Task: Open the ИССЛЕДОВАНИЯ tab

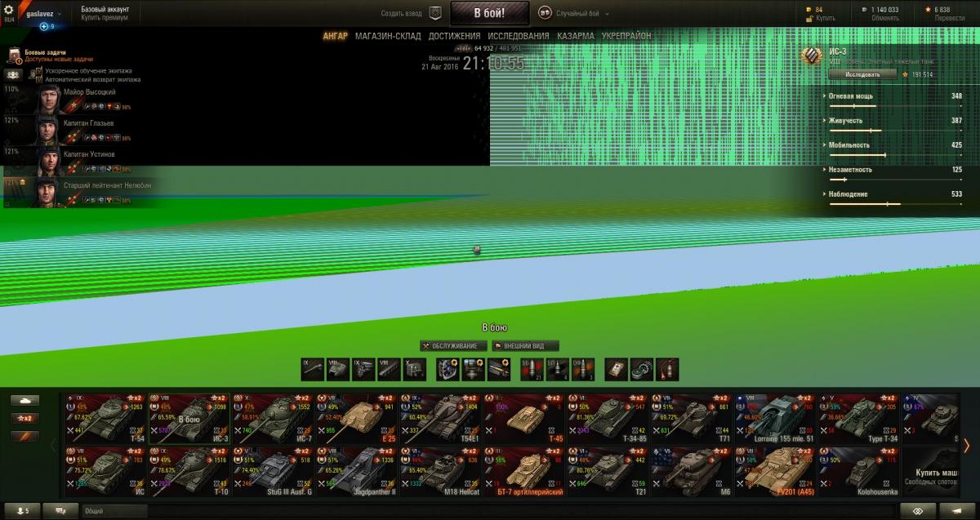Action: click(519, 37)
